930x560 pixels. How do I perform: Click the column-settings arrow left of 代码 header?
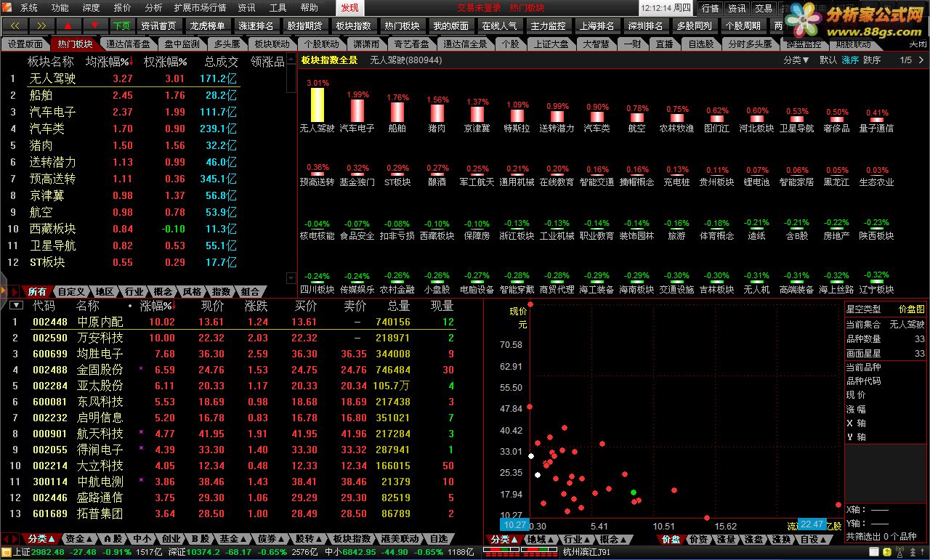pyautogui.click(x=16, y=306)
